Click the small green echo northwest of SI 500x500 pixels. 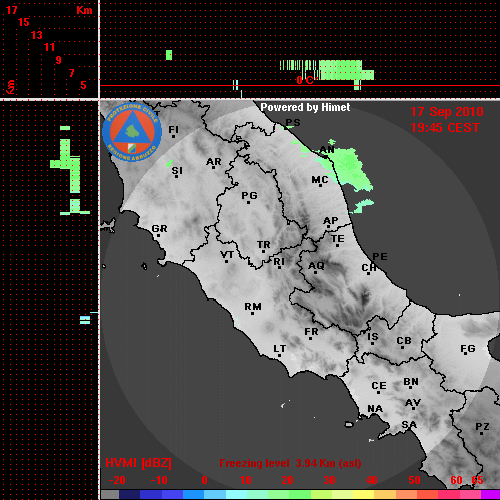pos(169,163)
